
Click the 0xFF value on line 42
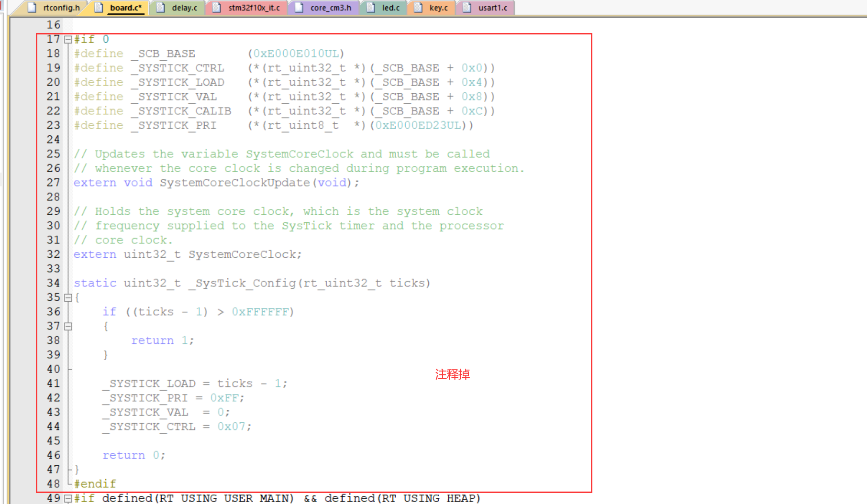coord(224,398)
